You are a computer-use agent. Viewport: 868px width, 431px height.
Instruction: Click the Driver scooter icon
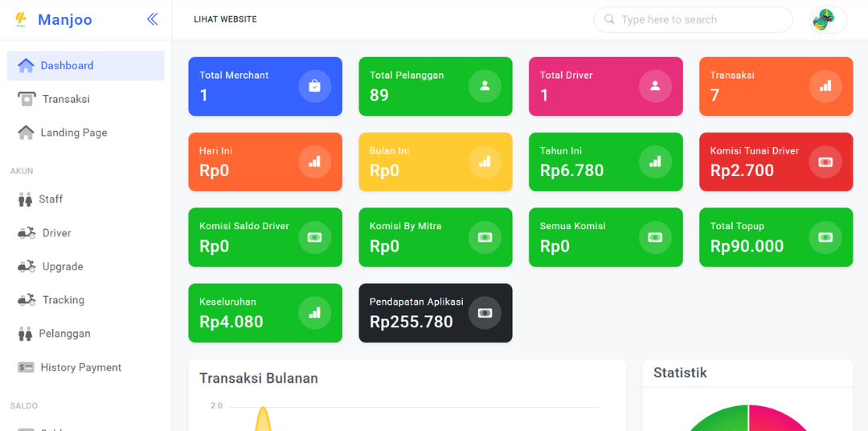(x=27, y=233)
